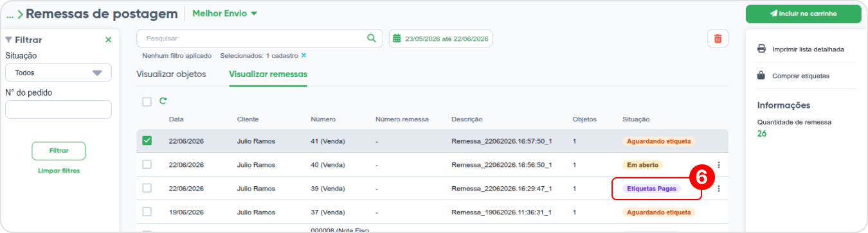Click the magnifier search icon
This screenshot has height=233, width=868.
pos(371,39)
